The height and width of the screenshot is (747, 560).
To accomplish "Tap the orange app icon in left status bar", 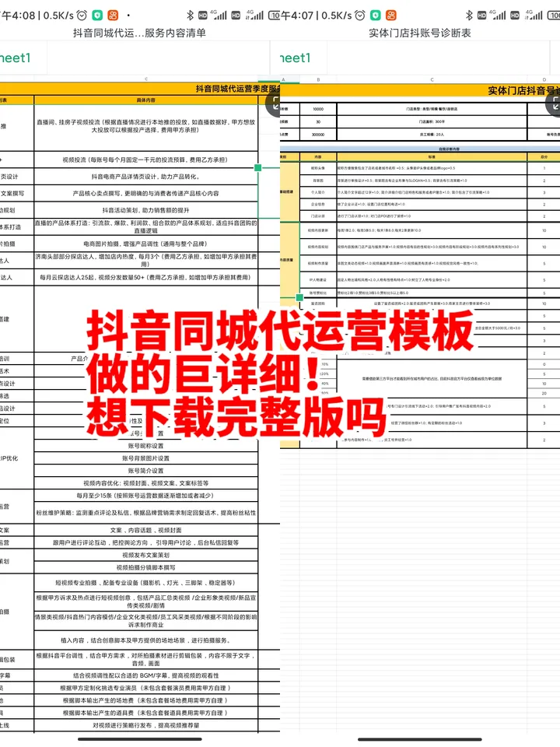I will pos(113,16).
